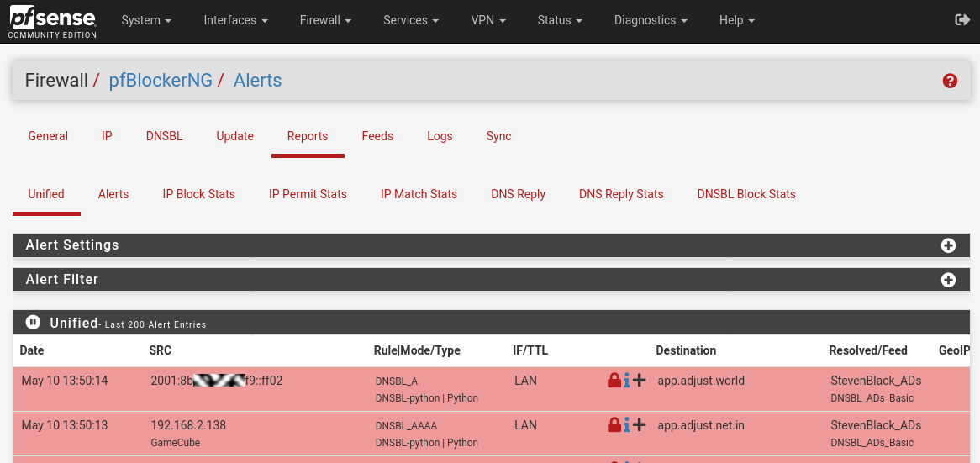This screenshot has height=463, width=980.
Task: Select the Unified sub-tab
Action: pyautogui.click(x=46, y=194)
